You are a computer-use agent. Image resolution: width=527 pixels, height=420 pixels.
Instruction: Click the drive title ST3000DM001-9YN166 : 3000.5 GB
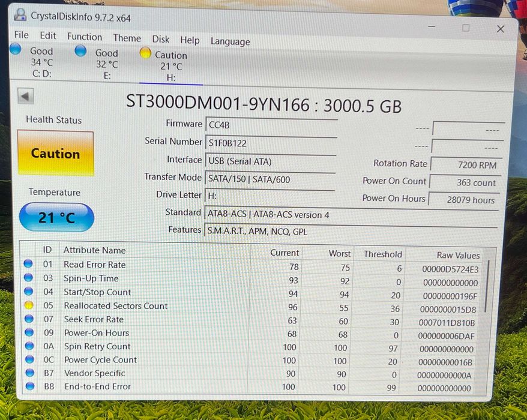[x=264, y=103]
